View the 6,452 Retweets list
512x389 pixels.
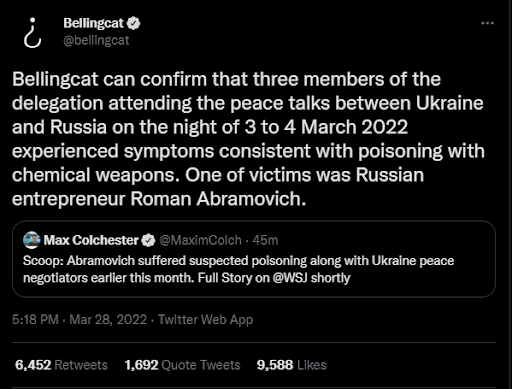[x=61, y=365]
